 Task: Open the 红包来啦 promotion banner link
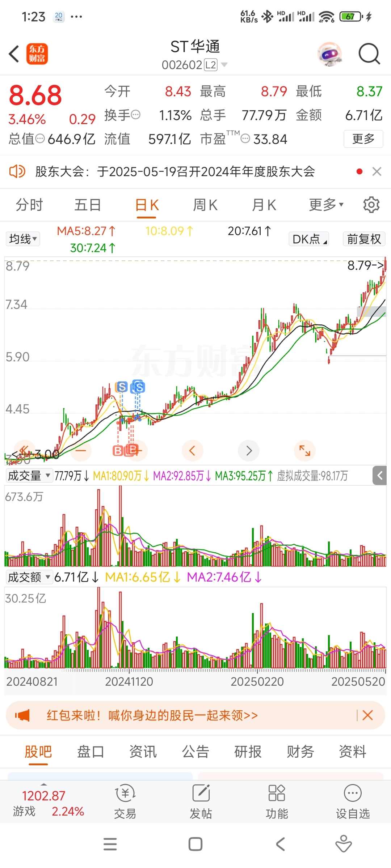(x=152, y=715)
